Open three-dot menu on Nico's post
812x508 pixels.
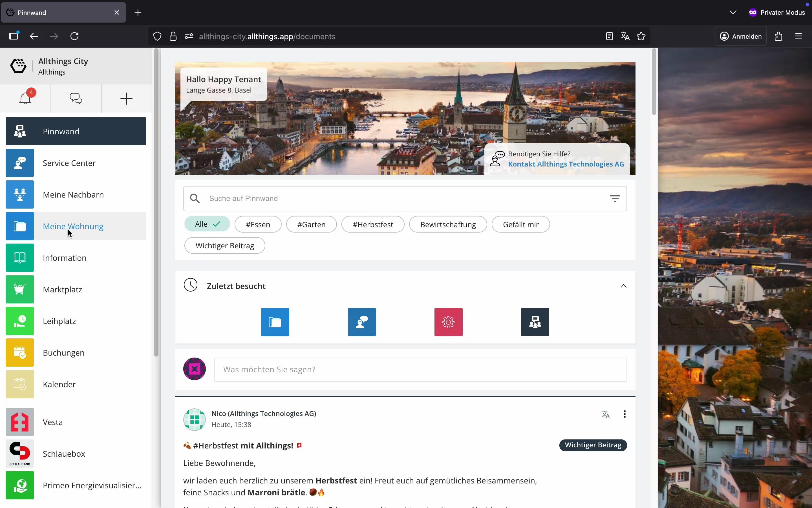(625, 414)
